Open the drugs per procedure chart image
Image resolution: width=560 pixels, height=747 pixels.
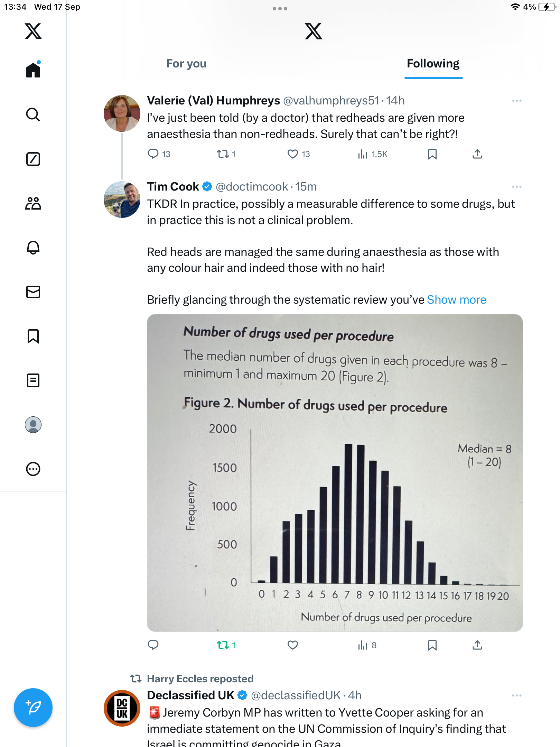pyautogui.click(x=335, y=473)
